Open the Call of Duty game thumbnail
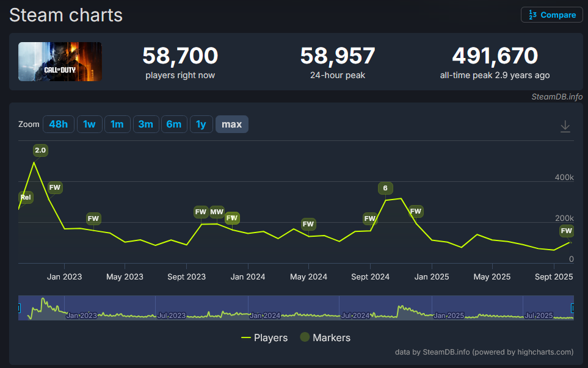Viewport: 588px width, 368px height. [60, 62]
